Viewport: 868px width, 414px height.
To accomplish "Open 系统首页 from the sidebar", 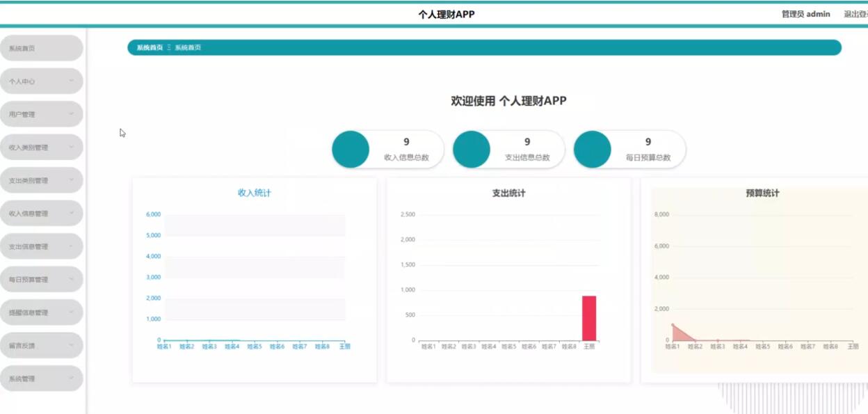I will [x=42, y=48].
